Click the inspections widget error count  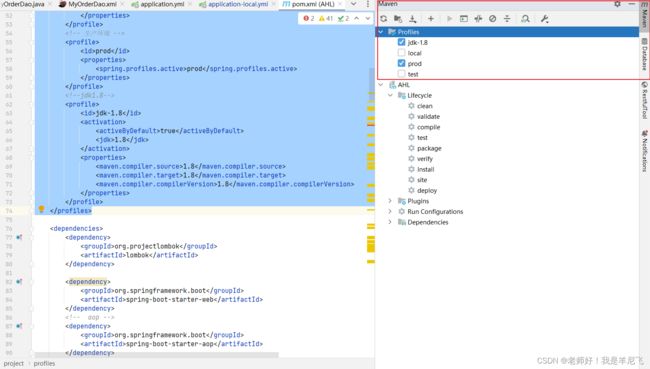[x=309, y=18]
